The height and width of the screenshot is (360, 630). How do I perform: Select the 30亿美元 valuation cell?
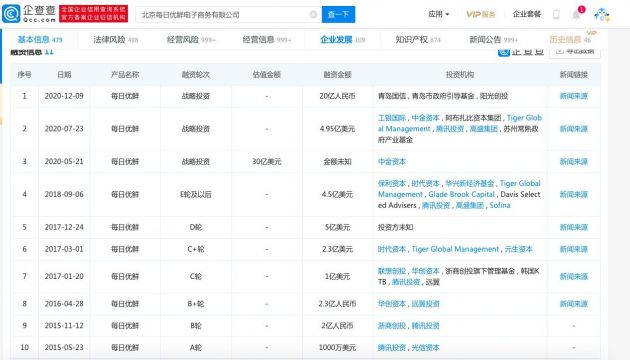[x=267, y=162]
